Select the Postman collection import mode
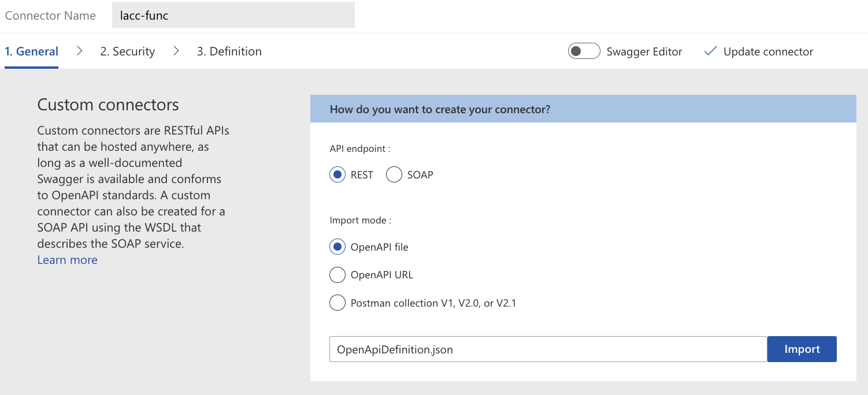868x395 pixels. [x=337, y=303]
